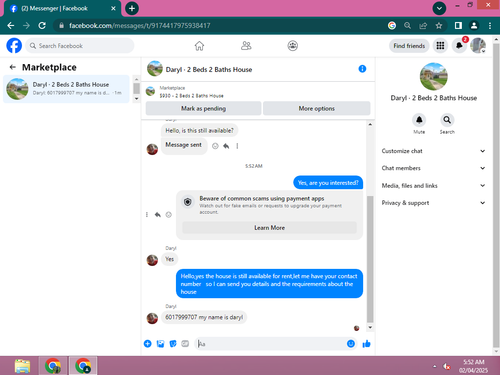Open Chrome side panel icon
Screen dimensions: 500x375
[x=458, y=26]
